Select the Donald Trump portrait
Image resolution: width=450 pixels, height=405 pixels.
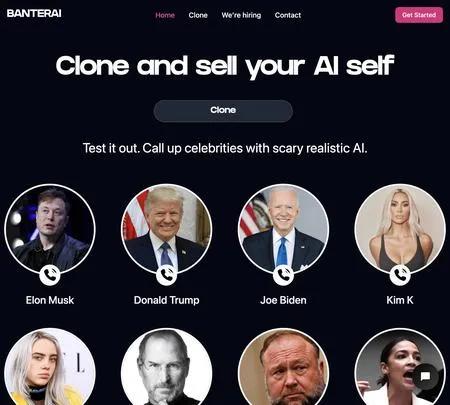click(x=166, y=229)
